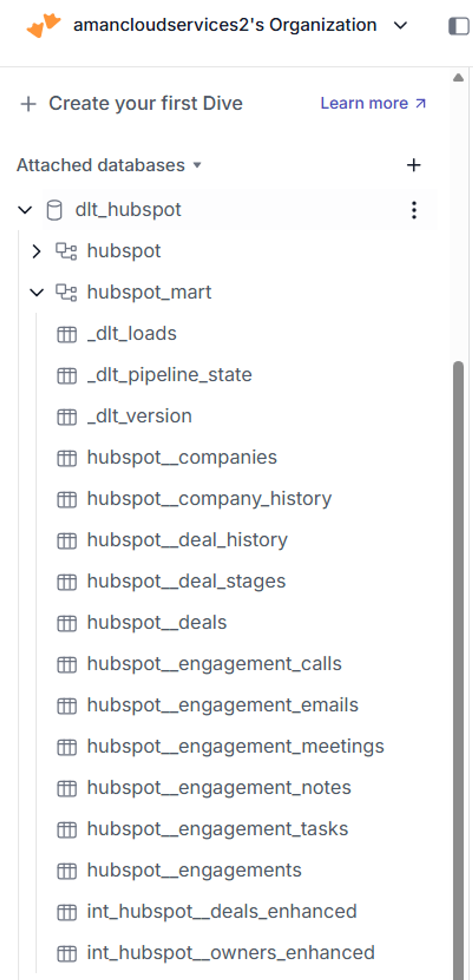Viewport: 473px width, 980px height.
Task: Toggle the sidebar panel collapse icon
Action: 459,26
